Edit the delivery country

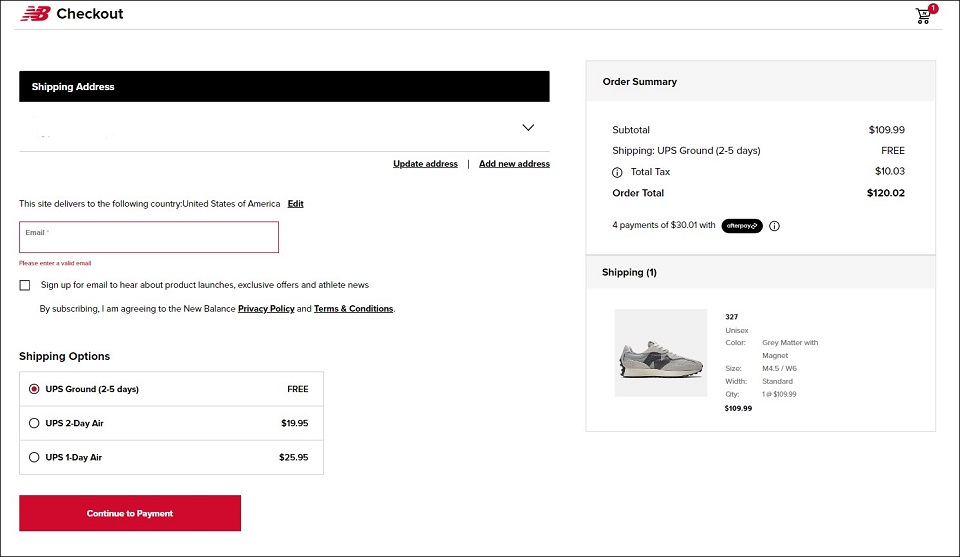[296, 204]
